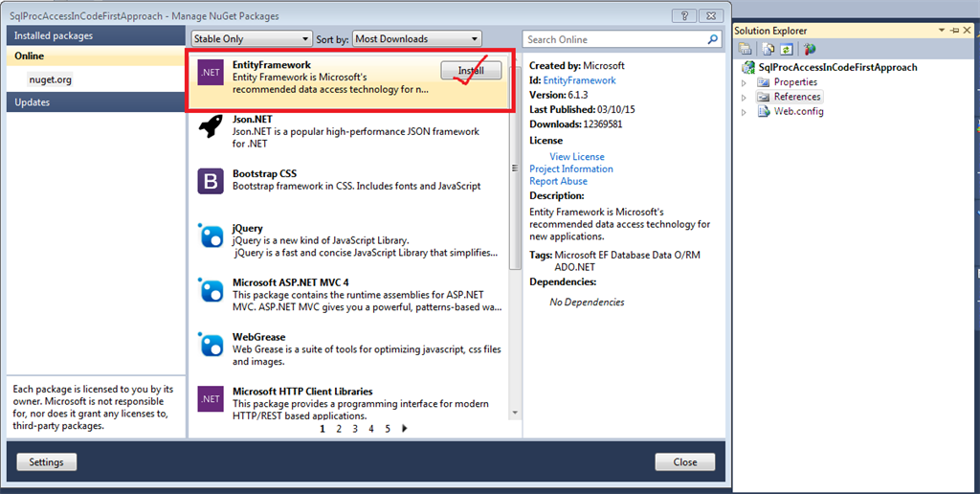Select the jQuery package title
980x494 pixels.
248,228
